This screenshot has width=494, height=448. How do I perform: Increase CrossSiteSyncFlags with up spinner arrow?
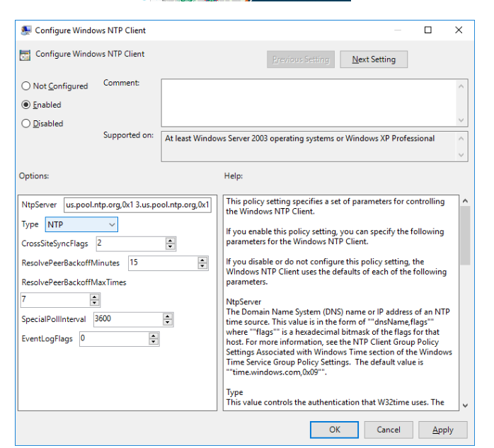[170, 241]
